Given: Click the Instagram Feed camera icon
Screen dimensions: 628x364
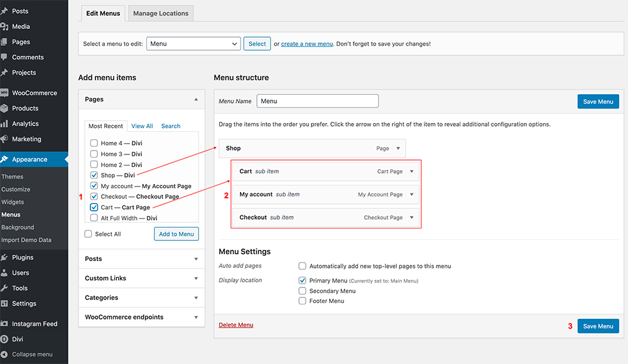Looking at the screenshot, I should click(4, 324).
